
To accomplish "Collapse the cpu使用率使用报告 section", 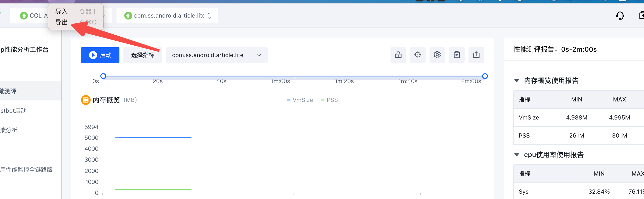I will click(x=517, y=155).
